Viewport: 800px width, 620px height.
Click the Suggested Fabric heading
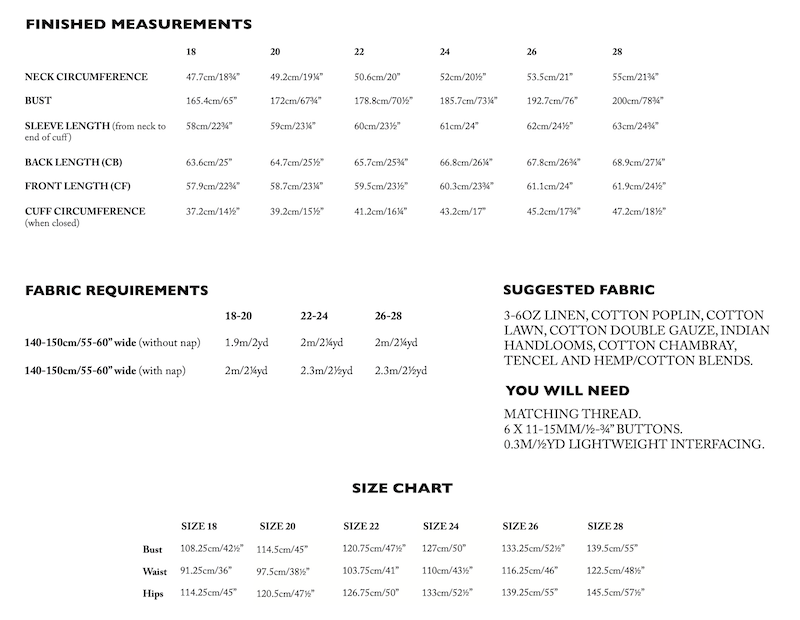[578, 291]
